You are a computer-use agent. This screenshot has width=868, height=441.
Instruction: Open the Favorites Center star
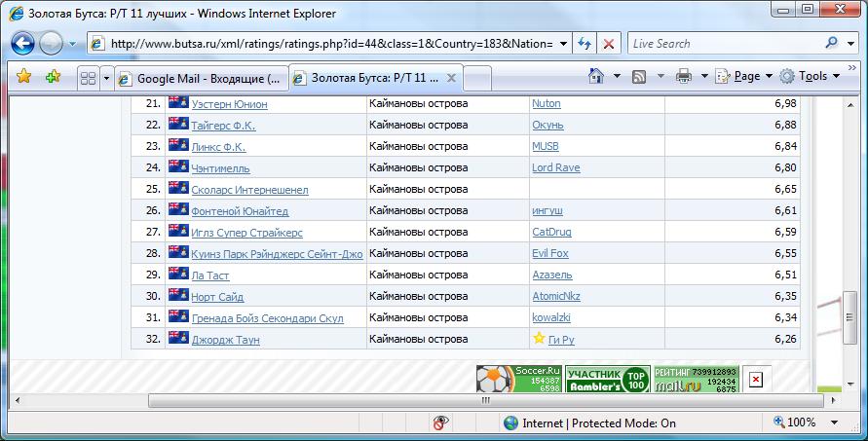(24, 77)
